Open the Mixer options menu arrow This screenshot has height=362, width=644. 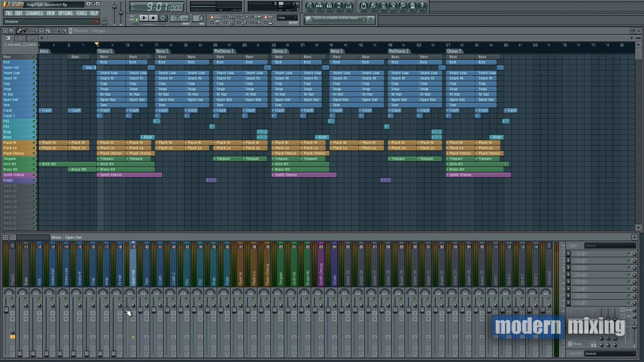[x=5, y=237]
